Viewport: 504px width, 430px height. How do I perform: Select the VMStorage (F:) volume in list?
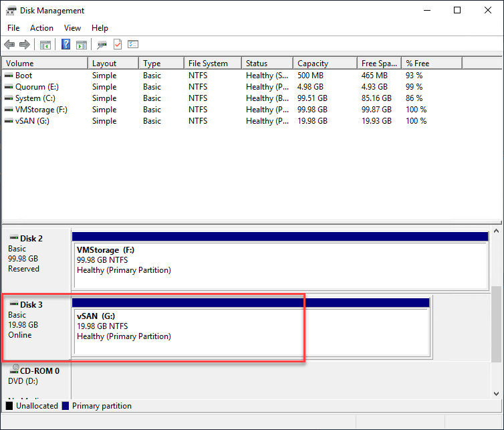41,110
